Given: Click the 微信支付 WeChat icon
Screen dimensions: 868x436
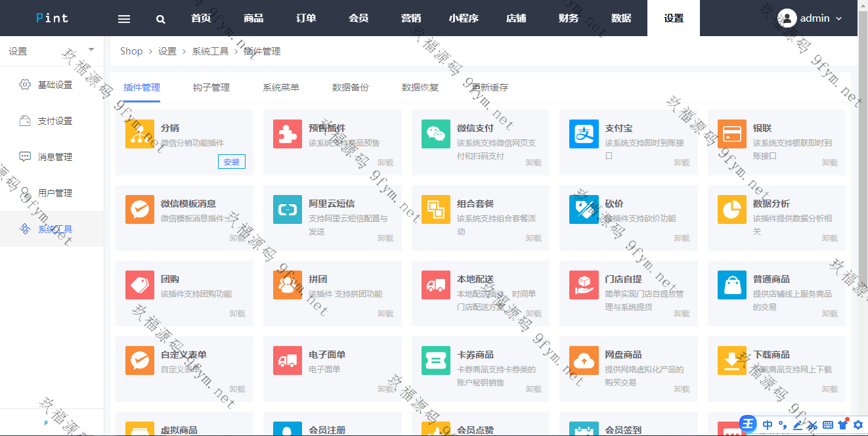Looking at the screenshot, I should click(436, 134).
